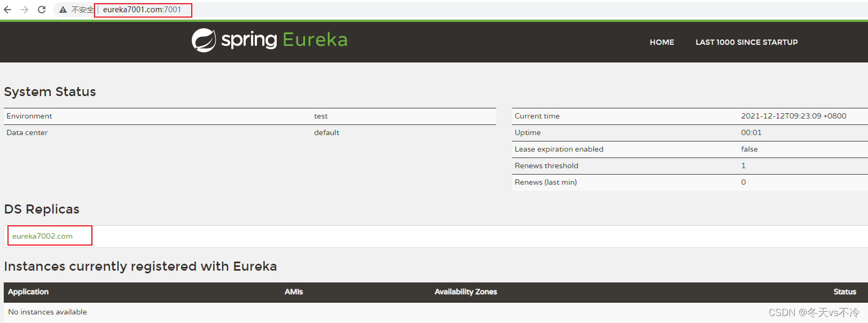The image size is (868, 323).
Task: Select the Availability Zones column header
Action: point(466,292)
